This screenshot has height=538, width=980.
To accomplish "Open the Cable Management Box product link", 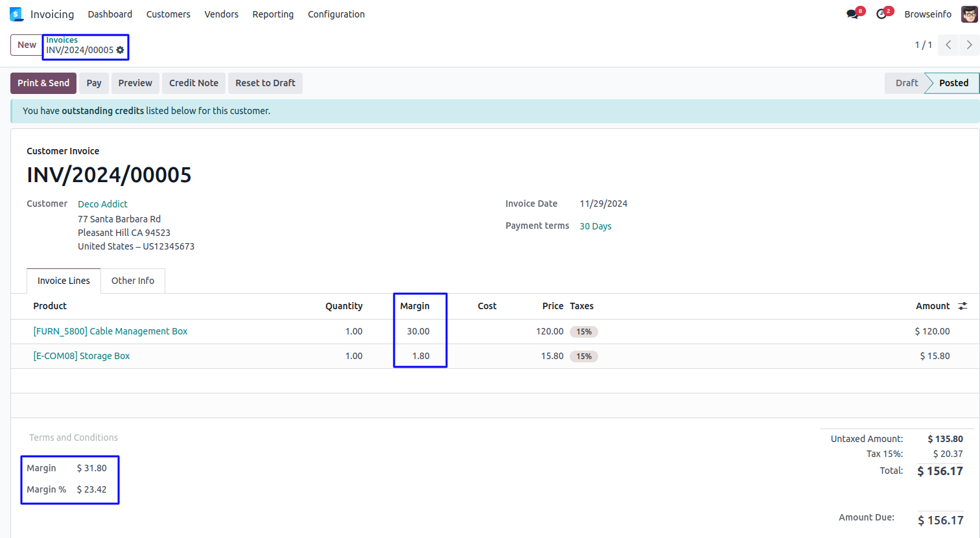I will (x=110, y=331).
